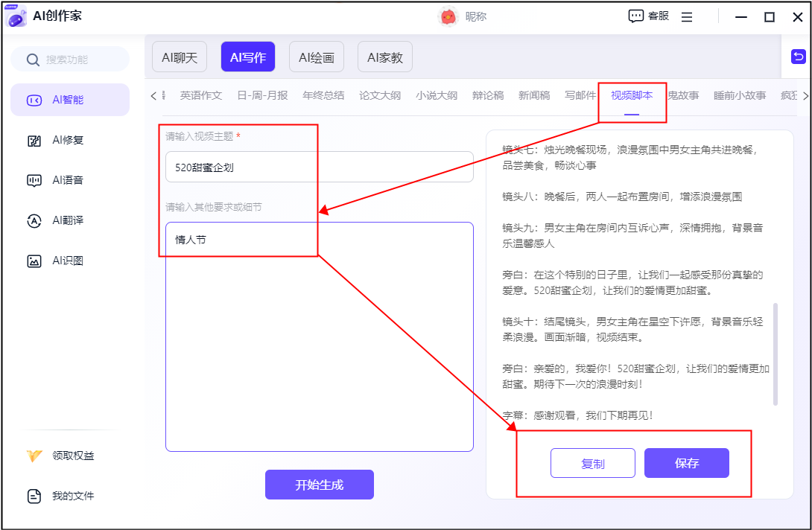Click the output panel vertical scrollbar
This screenshot has height=530, width=812.
pyautogui.click(x=775, y=354)
